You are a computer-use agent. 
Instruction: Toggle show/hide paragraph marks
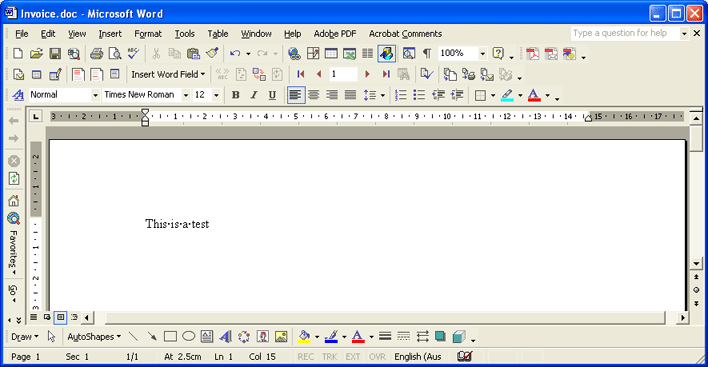pyautogui.click(x=427, y=54)
